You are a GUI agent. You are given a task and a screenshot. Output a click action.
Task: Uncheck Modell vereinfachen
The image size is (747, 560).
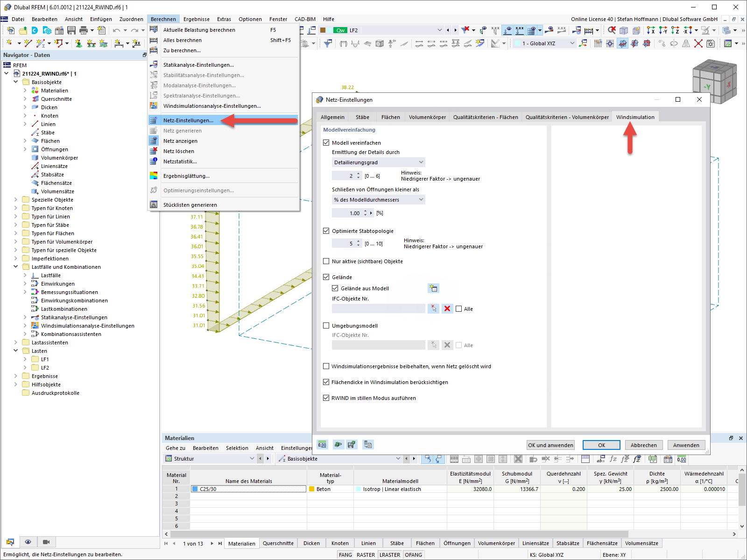(x=326, y=143)
